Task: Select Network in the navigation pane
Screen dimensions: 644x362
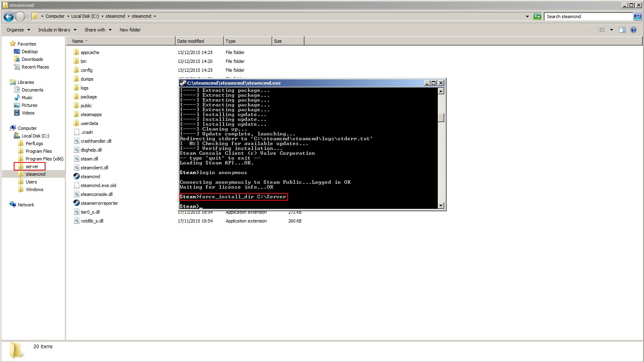Action: tap(26, 205)
